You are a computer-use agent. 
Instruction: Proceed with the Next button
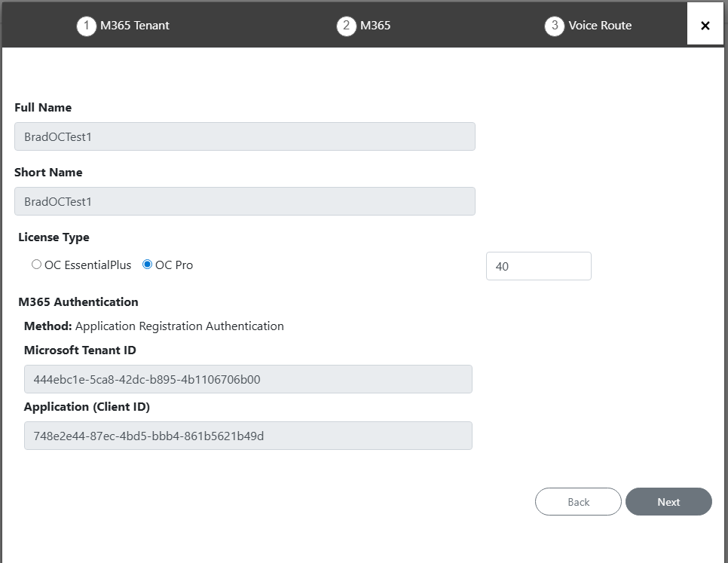coord(668,502)
